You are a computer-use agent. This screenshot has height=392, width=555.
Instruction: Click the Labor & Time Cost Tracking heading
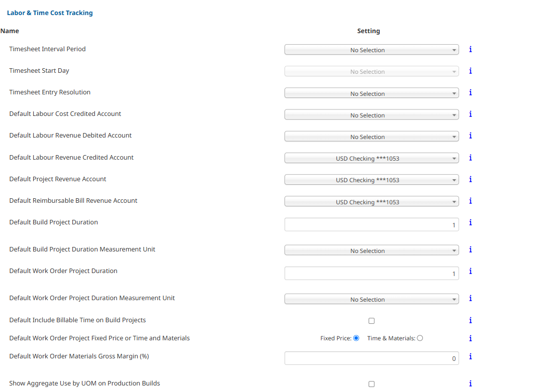pyautogui.click(x=50, y=13)
